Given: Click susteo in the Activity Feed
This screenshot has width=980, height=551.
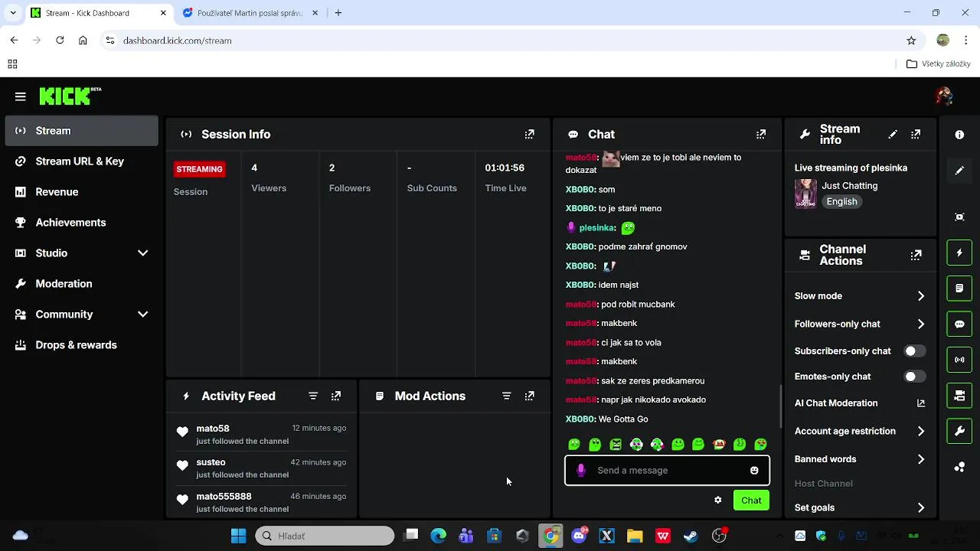Looking at the screenshot, I should point(211,462).
